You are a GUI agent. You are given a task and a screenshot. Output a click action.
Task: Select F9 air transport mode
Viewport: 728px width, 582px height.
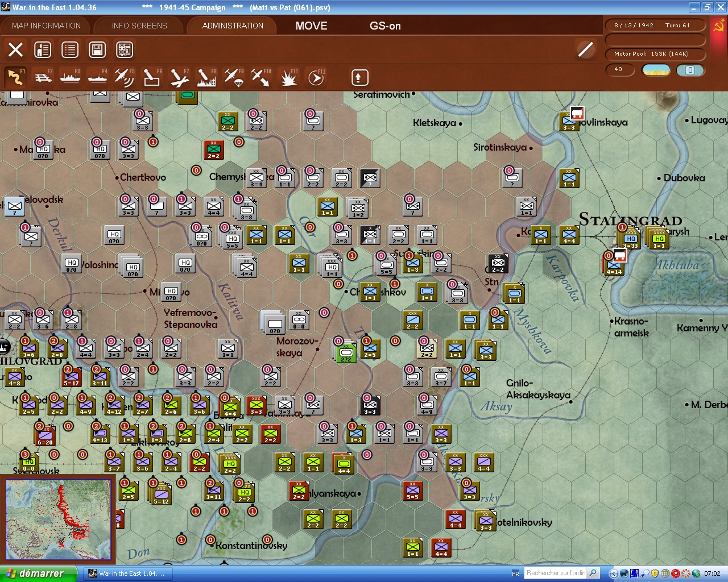[234, 77]
